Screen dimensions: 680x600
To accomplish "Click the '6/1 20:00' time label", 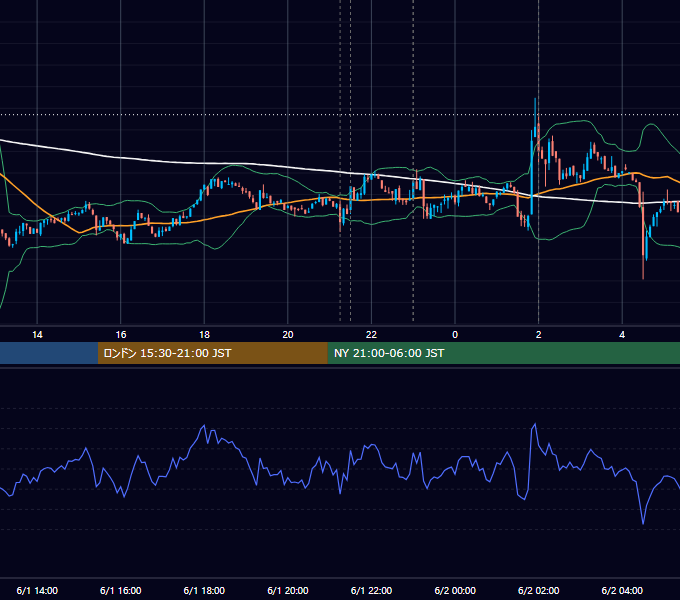I will (x=288, y=590).
